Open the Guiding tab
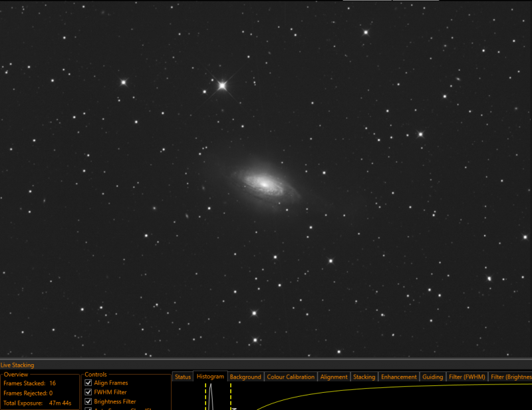 433,377
